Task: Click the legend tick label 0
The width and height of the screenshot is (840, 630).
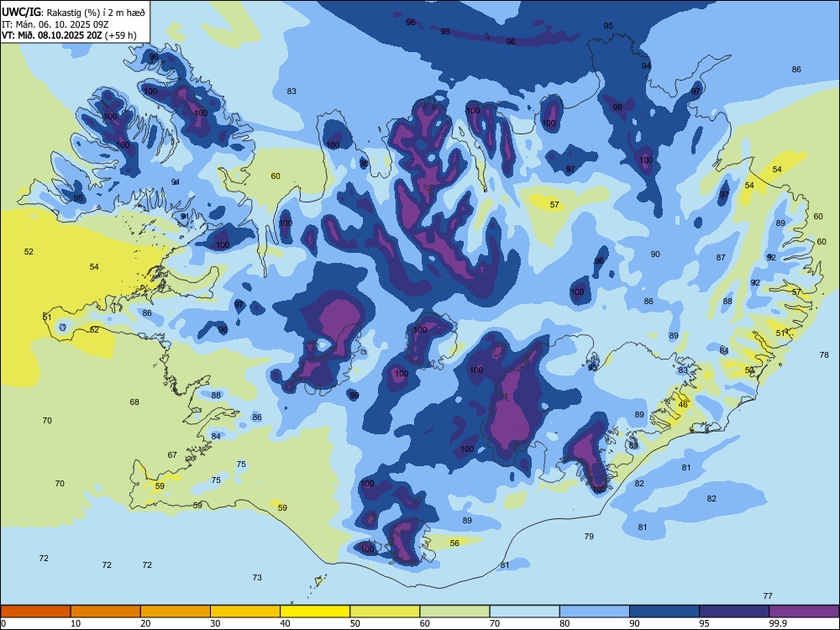Action: tap(3, 623)
